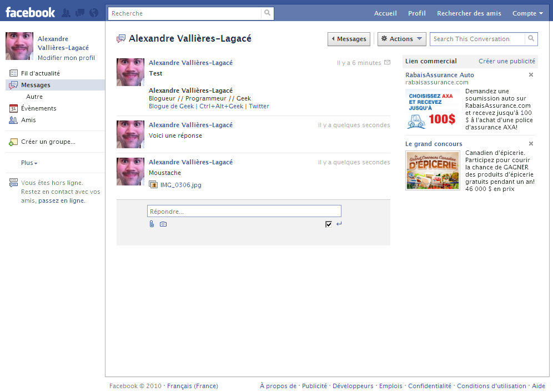Click the offline chat icon in the sidebar
Viewport: 553px width, 392px height.
point(13,183)
